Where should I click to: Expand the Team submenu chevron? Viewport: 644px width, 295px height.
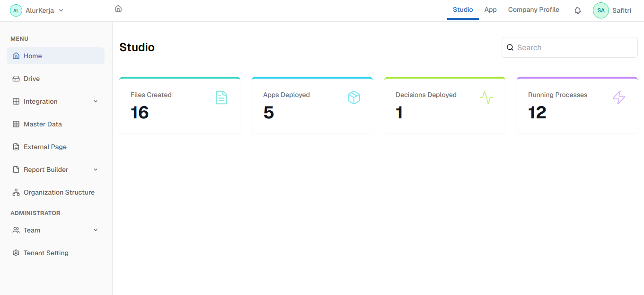coord(96,230)
